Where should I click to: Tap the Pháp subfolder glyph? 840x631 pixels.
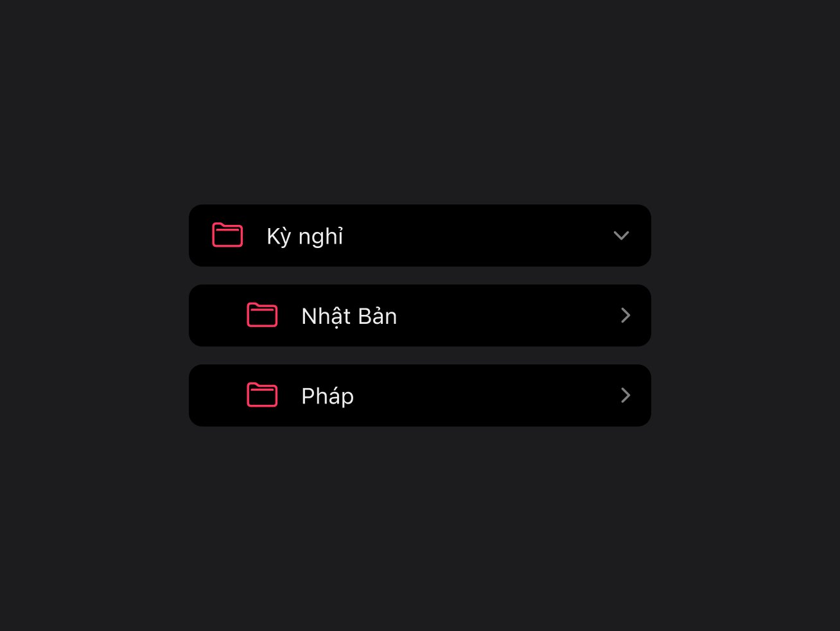tap(262, 395)
